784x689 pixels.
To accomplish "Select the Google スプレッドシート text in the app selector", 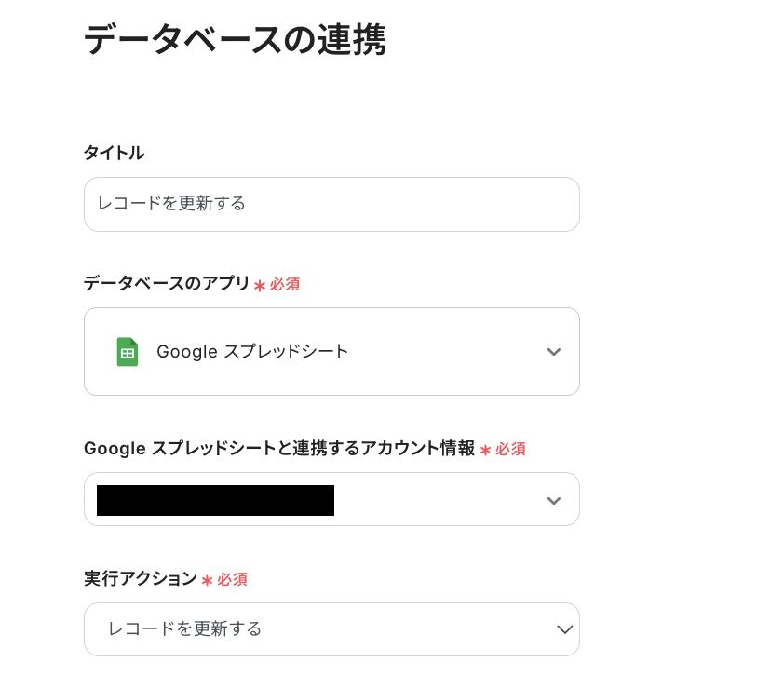I will point(252,352).
